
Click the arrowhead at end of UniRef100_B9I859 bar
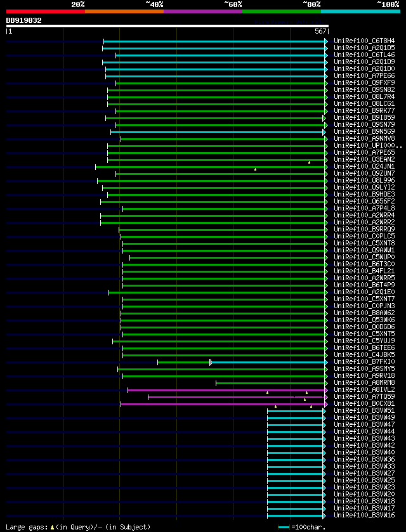click(324, 118)
